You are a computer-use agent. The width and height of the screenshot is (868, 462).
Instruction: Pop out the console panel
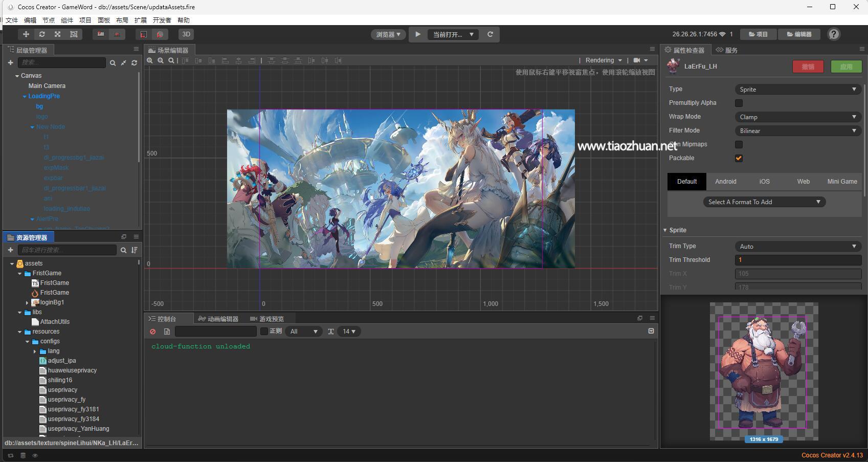tap(639, 318)
